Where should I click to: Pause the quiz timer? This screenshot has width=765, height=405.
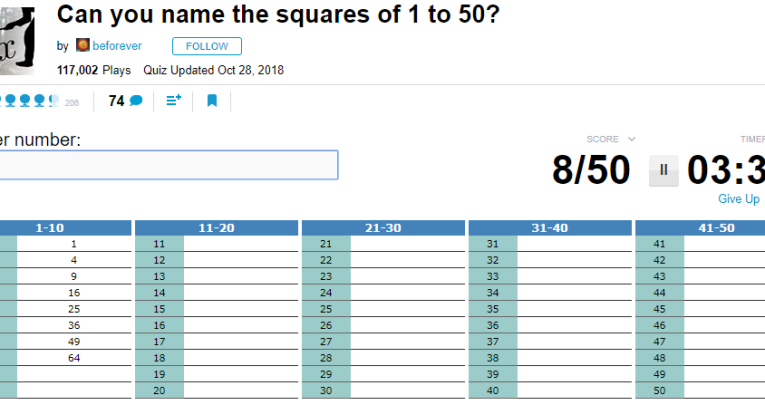pos(663,171)
